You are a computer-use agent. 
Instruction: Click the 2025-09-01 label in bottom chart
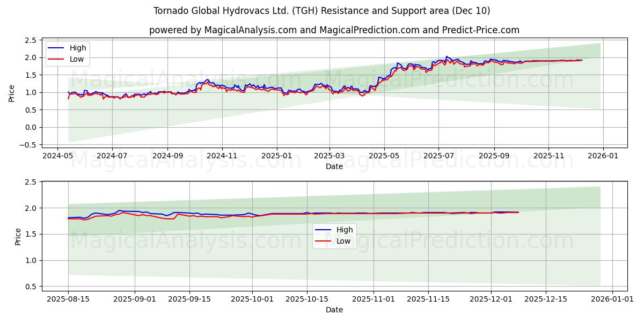click(135, 299)
